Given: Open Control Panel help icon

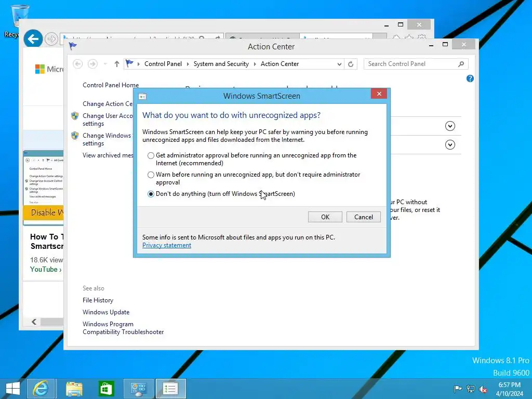Looking at the screenshot, I should (470, 79).
